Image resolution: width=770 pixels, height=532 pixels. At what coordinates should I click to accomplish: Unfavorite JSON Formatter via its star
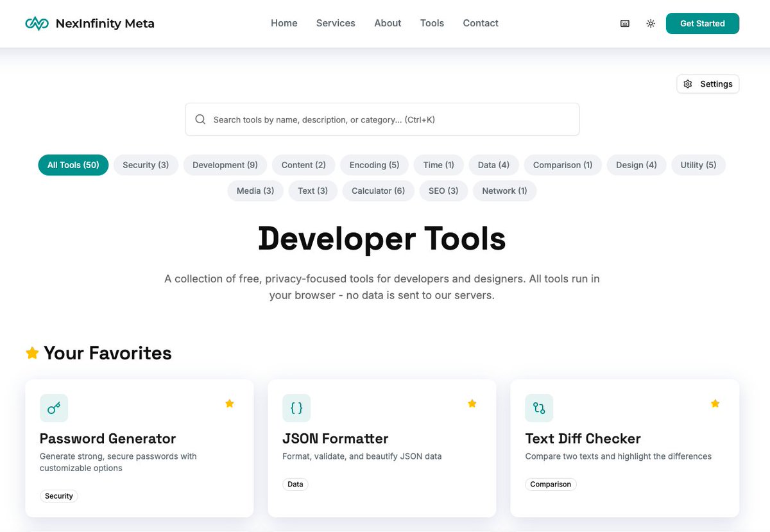point(472,404)
